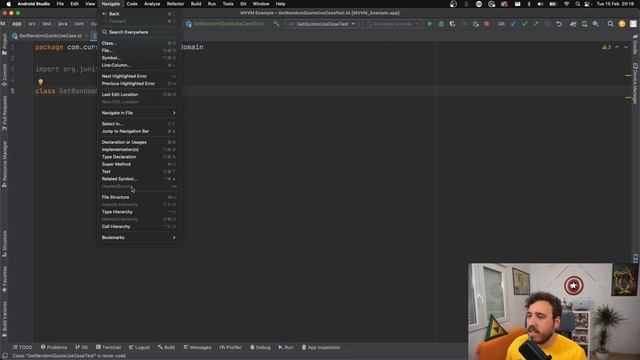Open the Analyze menu in menu bar

coord(152,4)
